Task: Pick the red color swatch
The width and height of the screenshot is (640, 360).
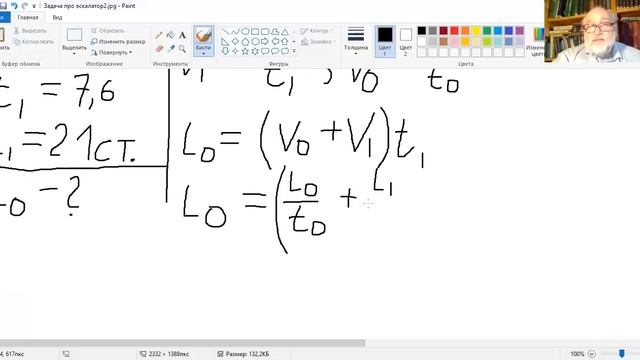Action: tap(454, 31)
